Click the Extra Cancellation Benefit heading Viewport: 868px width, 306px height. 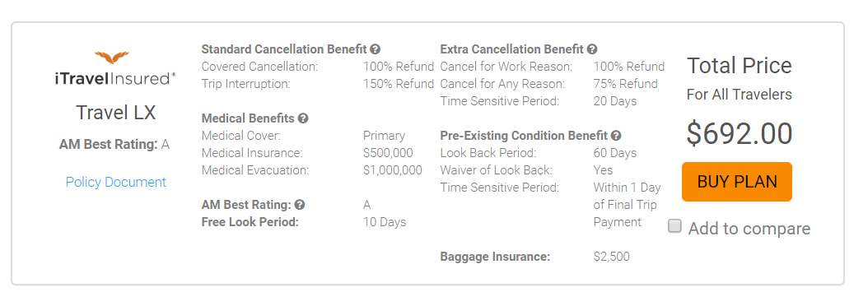point(512,49)
